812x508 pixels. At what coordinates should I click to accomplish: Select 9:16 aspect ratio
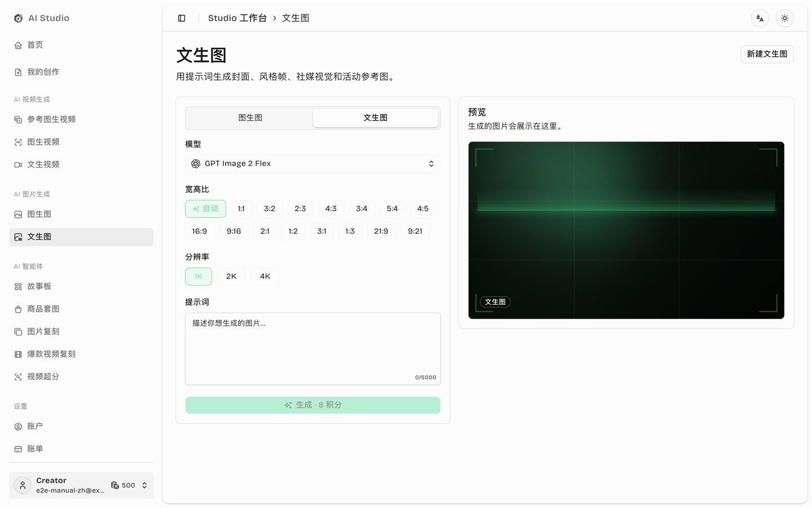point(234,231)
